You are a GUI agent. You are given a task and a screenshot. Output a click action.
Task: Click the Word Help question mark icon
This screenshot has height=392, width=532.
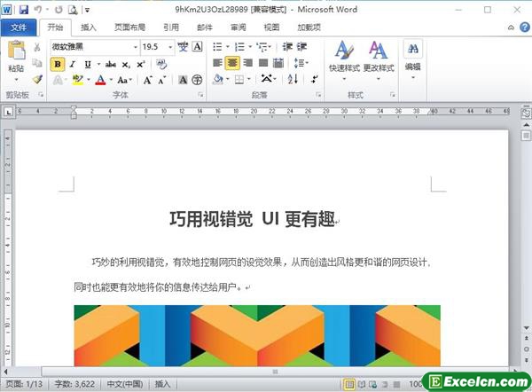tap(525, 27)
